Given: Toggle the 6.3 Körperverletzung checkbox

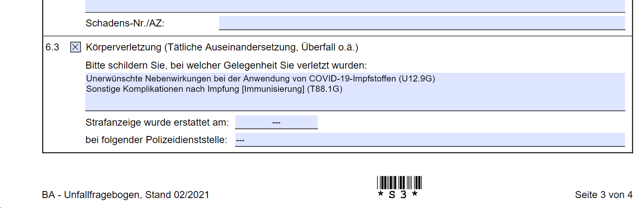Looking at the screenshot, I should tap(75, 48).
